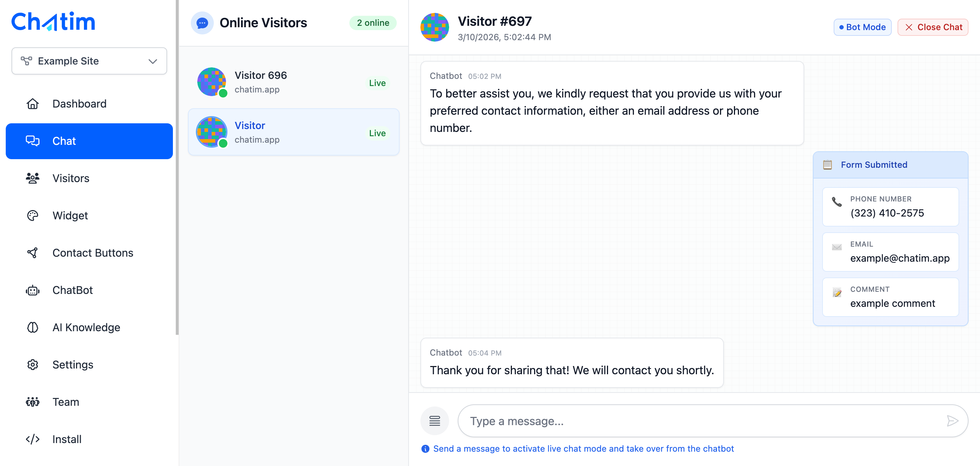Click the email envelope icon in form

point(837,247)
